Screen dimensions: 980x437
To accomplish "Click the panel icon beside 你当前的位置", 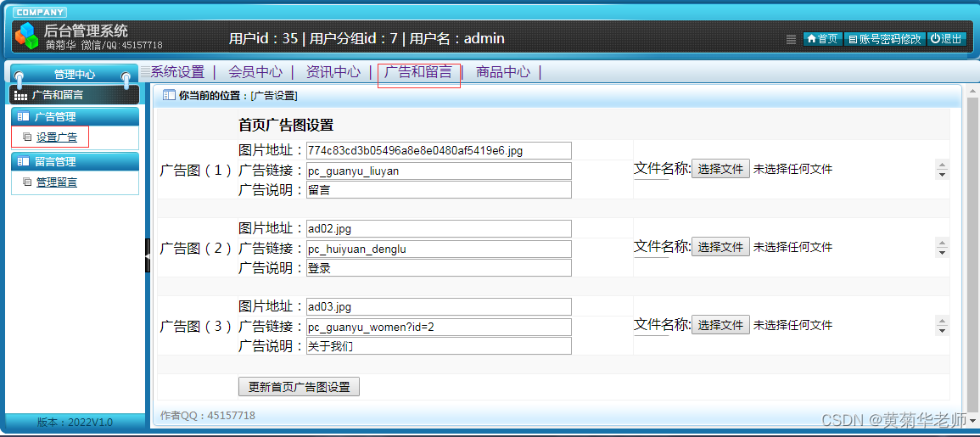I will [168, 96].
